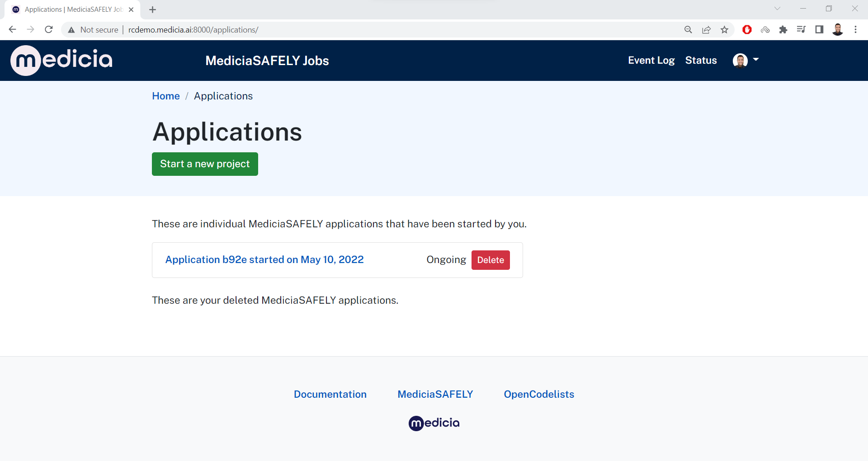Click the Not secure warning icon
Image resolution: width=868 pixels, height=461 pixels.
71,30
